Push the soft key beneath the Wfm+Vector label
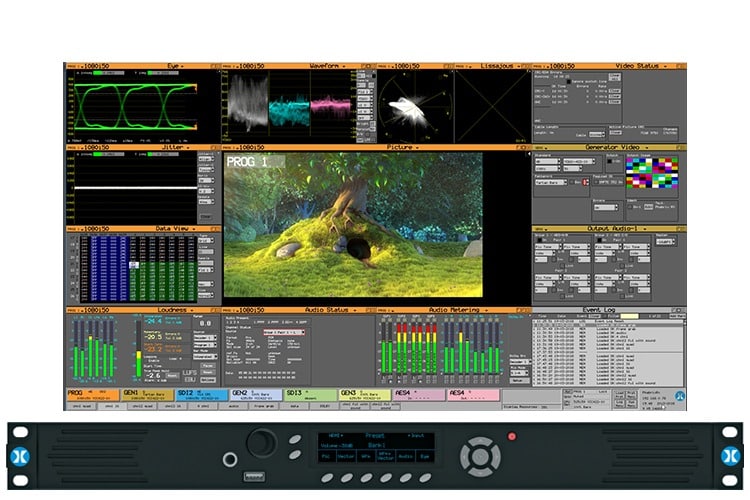 (x=386, y=478)
